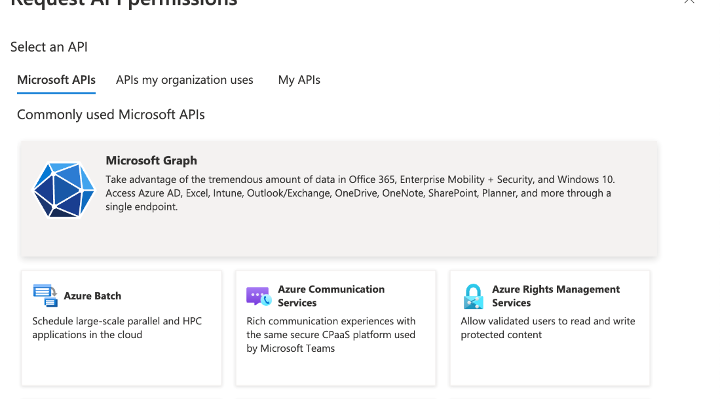Choose the Microsoft Graph title
720x400 pixels.
(x=151, y=160)
